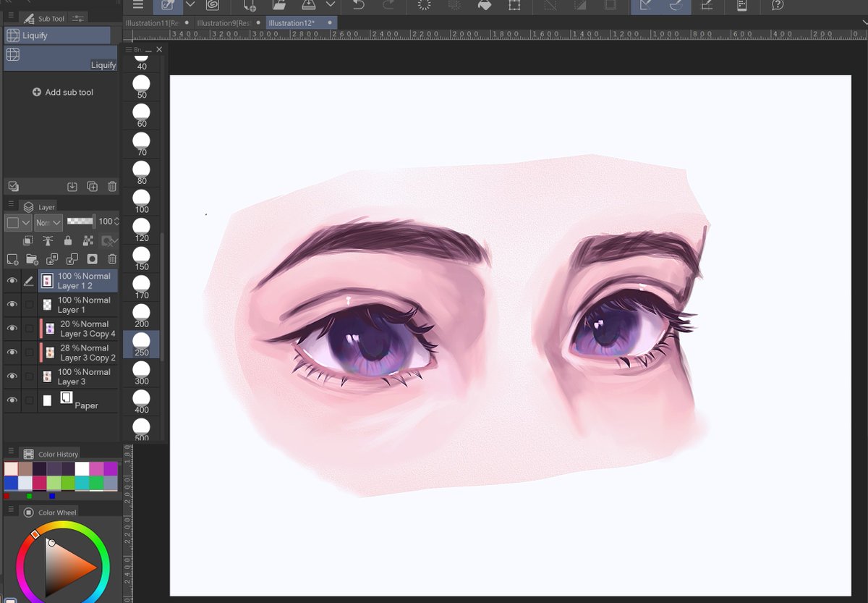Select the Illustration12 tab
Image resolution: width=868 pixels, height=603 pixels.
tap(300, 23)
